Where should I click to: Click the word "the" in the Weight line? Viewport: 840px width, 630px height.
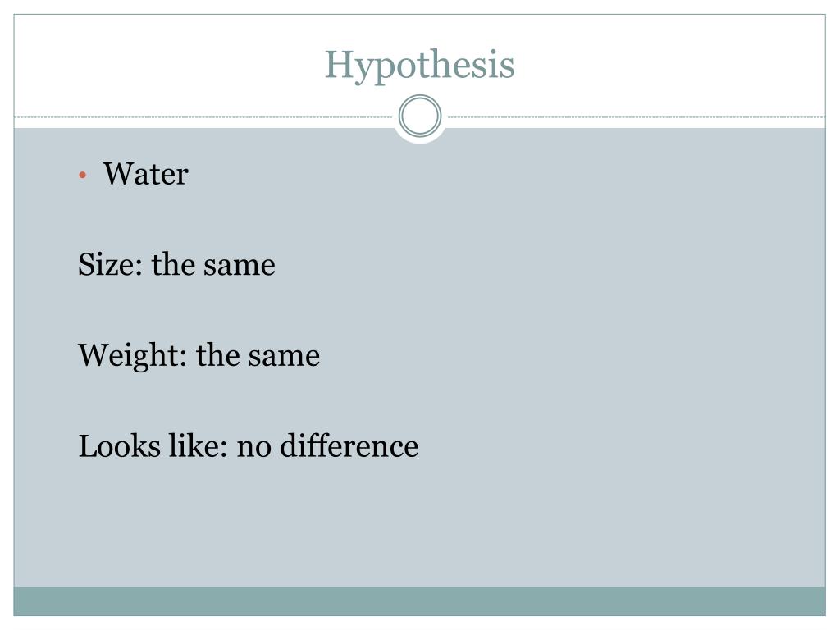click(218, 354)
